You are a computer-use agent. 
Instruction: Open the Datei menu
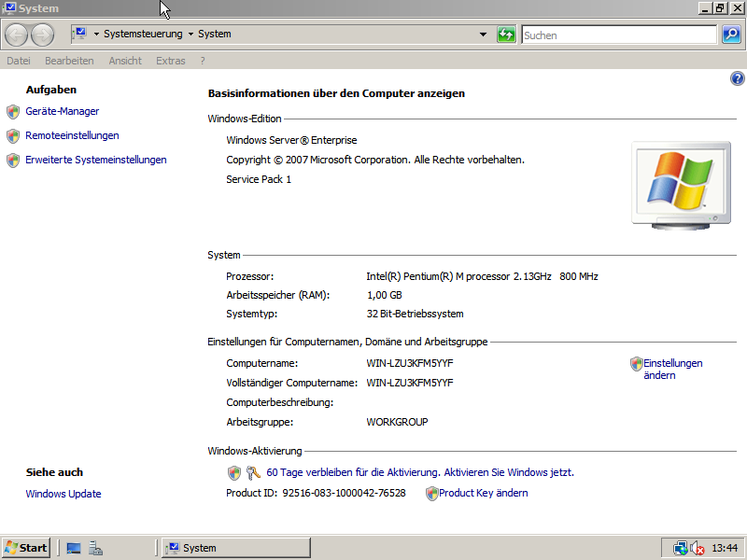pyautogui.click(x=19, y=61)
